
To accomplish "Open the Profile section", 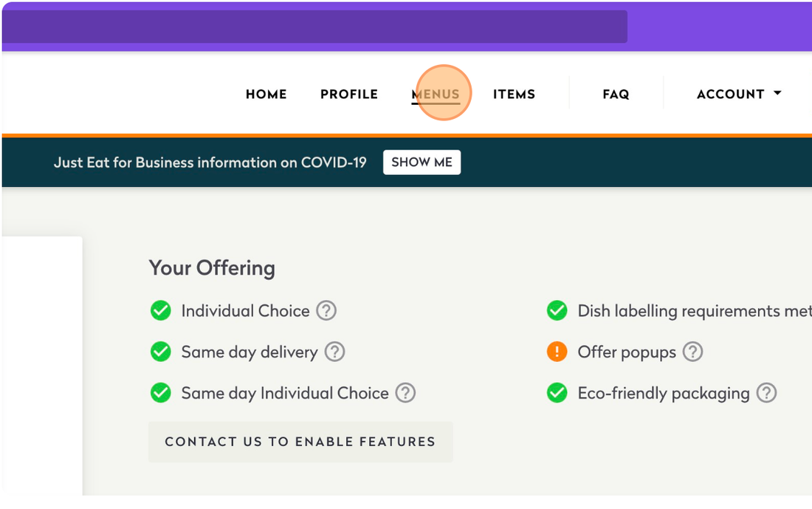I will 348,94.
